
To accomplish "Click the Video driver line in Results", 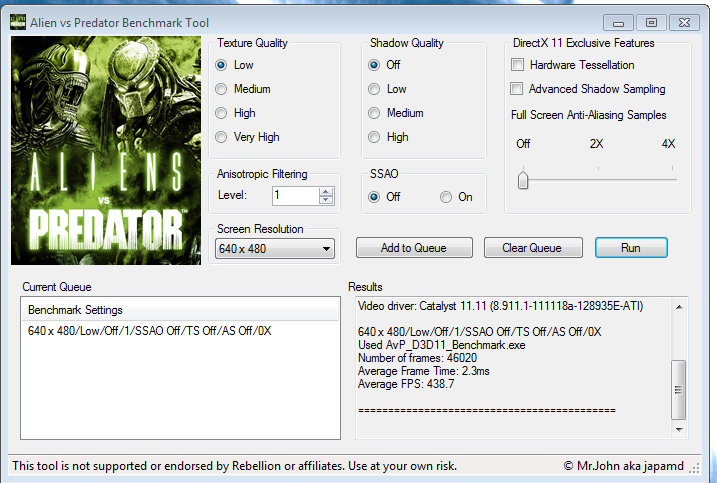I will pos(500,306).
